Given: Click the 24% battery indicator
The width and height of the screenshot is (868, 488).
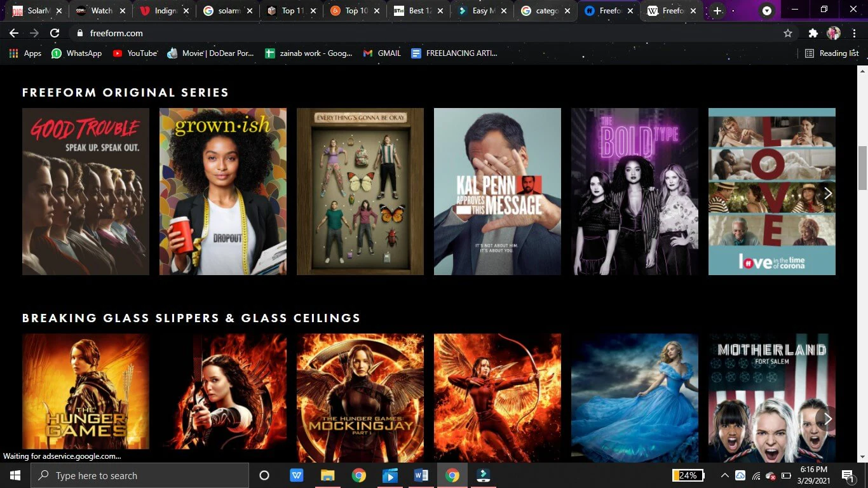Looking at the screenshot, I should (688, 475).
